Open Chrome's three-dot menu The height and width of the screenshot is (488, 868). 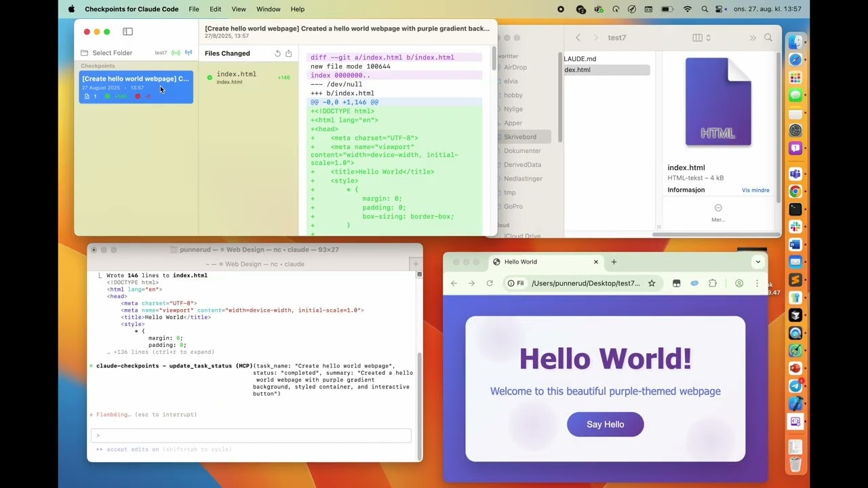pos(757,283)
